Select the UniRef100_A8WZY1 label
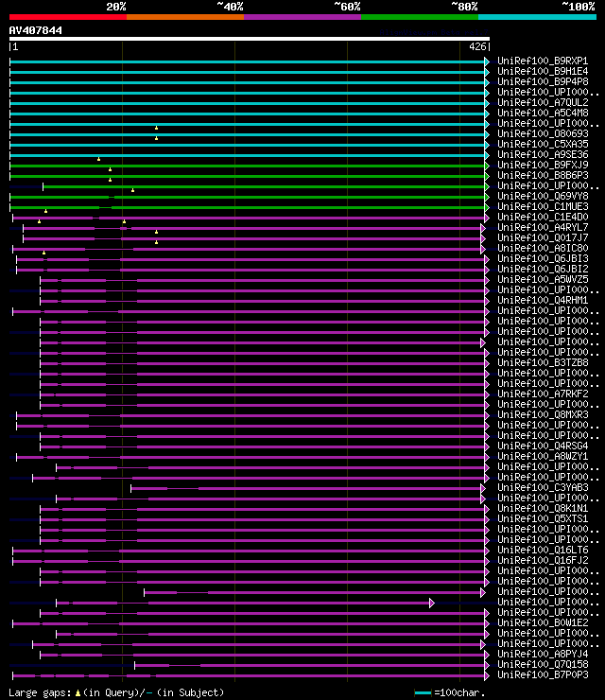The image size is (605, 700). coord(543,457)
